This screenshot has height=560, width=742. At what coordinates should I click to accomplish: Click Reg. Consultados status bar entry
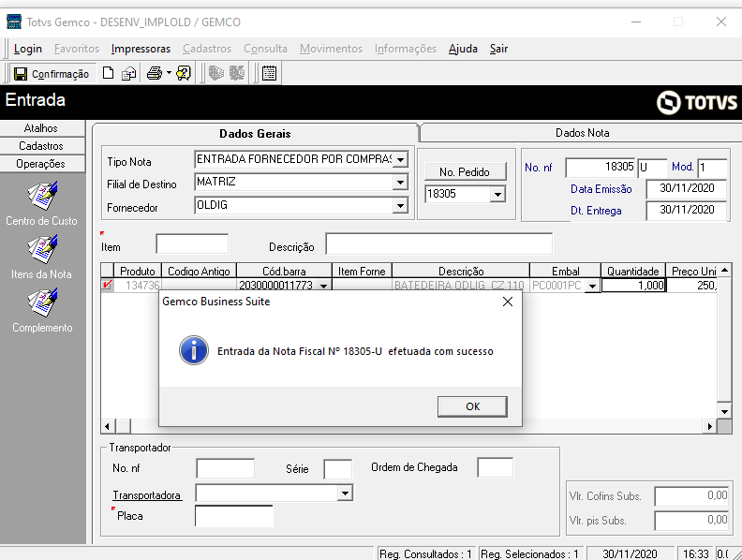click(x=425, y=553)
